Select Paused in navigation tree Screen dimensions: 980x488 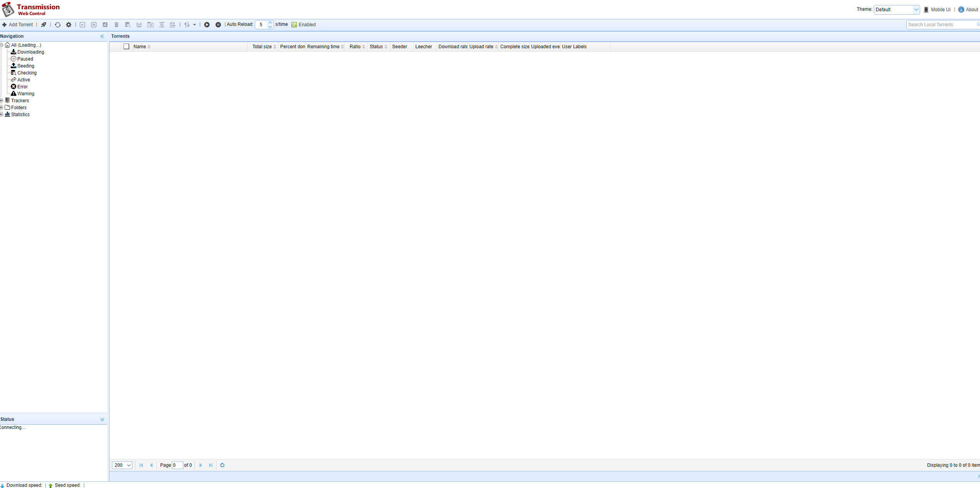(25, 59)
